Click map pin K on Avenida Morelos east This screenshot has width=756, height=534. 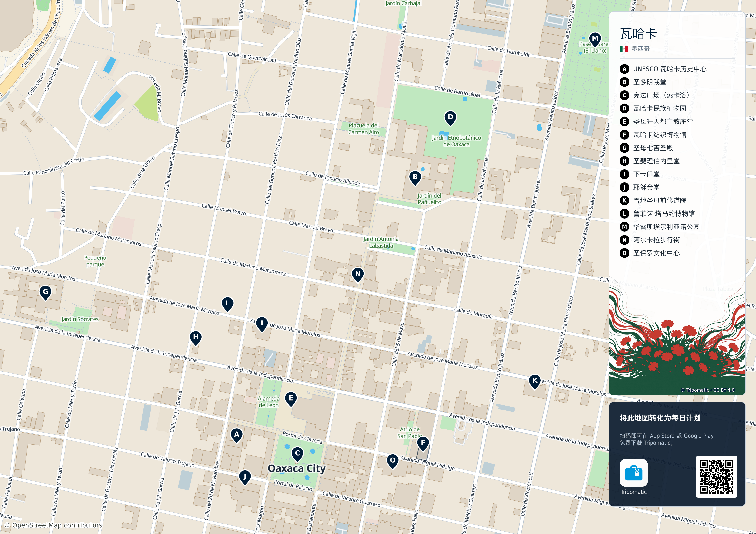click(x=535, y=381)
